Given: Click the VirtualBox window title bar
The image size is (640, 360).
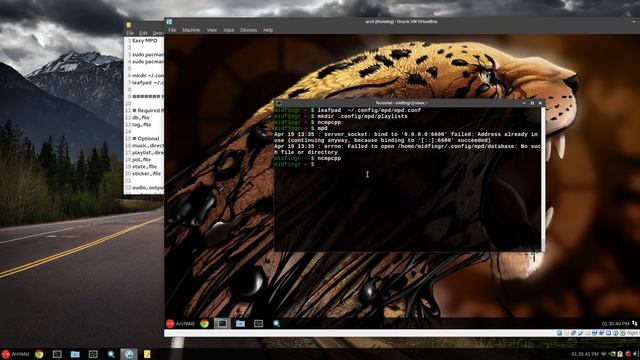Looking at the screenshot, I should pos(401,22).
